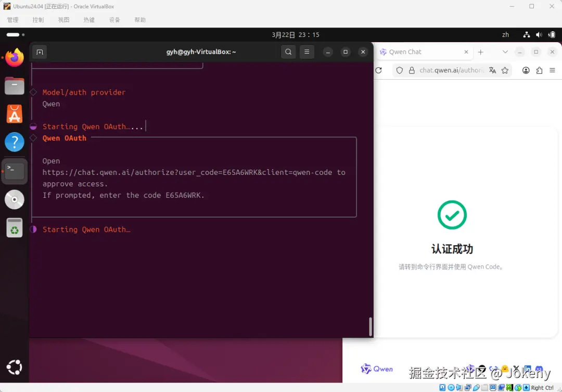Open the Trash in the dock
The width and height of the screenshot is (562, 392).
15,227
